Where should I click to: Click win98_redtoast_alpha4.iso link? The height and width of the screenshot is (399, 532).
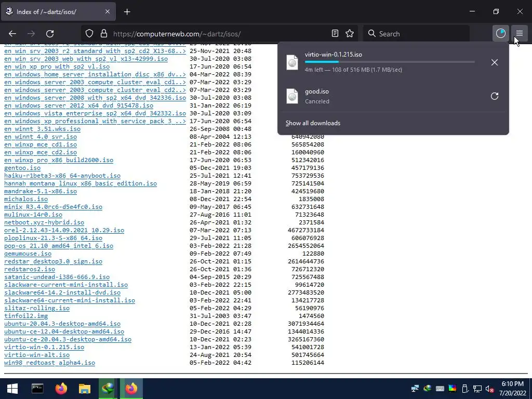click(49, 363)
